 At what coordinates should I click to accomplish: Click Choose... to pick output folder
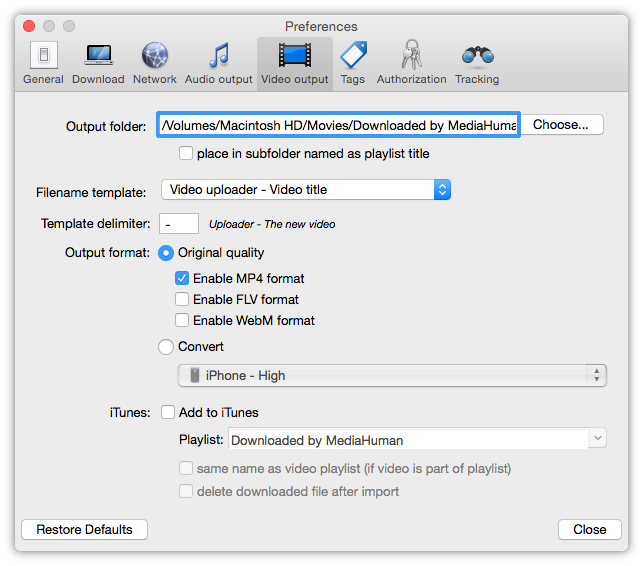[561, 125]
